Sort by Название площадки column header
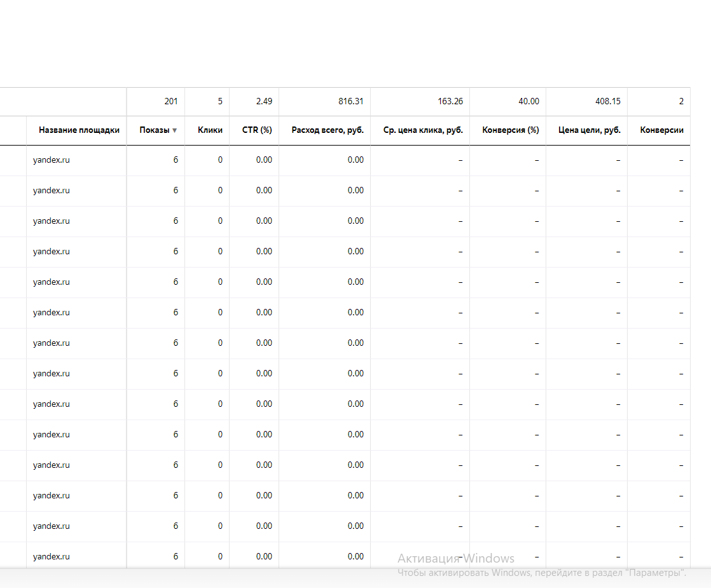711x588 pixels. tap(79, 130)
